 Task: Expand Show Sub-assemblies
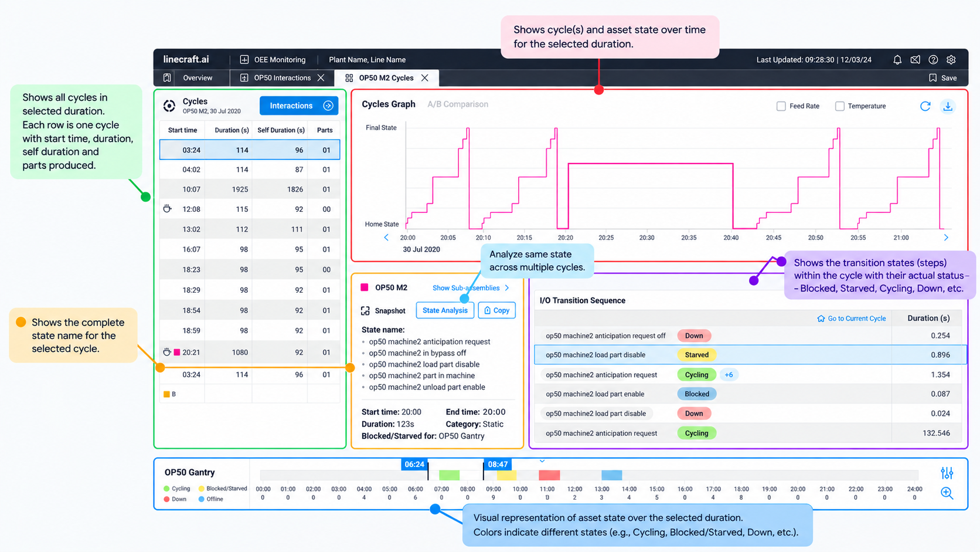pyautogui.click(x=471, y=288)
